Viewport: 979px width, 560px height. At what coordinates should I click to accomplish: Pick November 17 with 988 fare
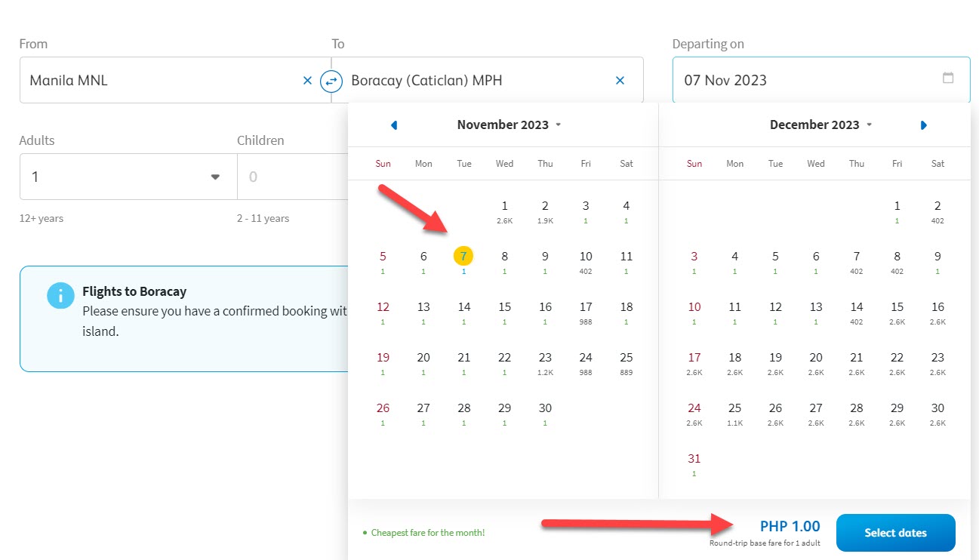(x=586, y=310)
